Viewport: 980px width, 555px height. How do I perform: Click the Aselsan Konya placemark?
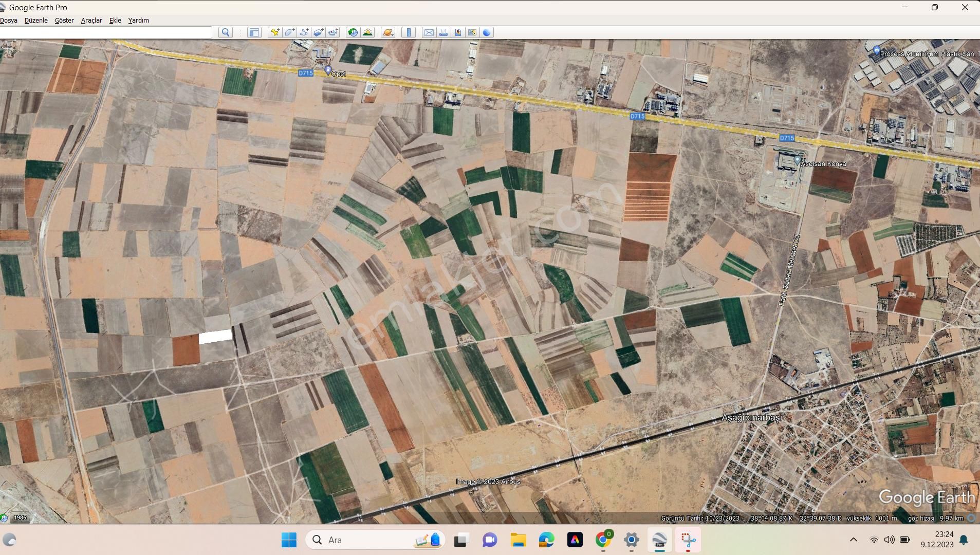(x=797, y=160)
